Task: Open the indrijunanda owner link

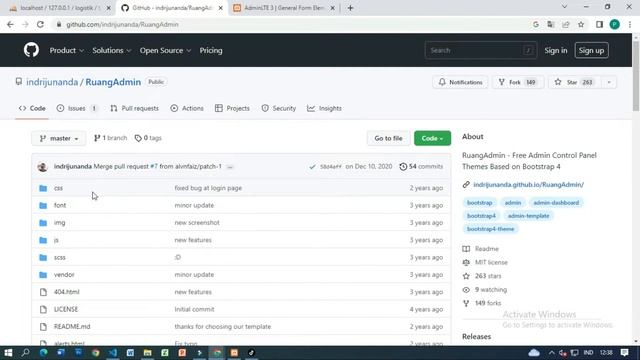Action: point(52,82)
